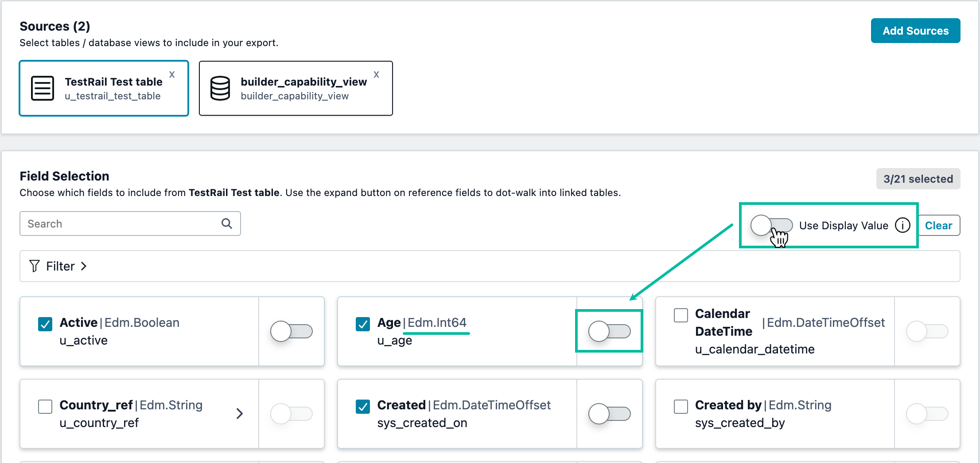Screen dimensions: 980x463
Task: Click the Sources (2) heading
Action: 55,26
